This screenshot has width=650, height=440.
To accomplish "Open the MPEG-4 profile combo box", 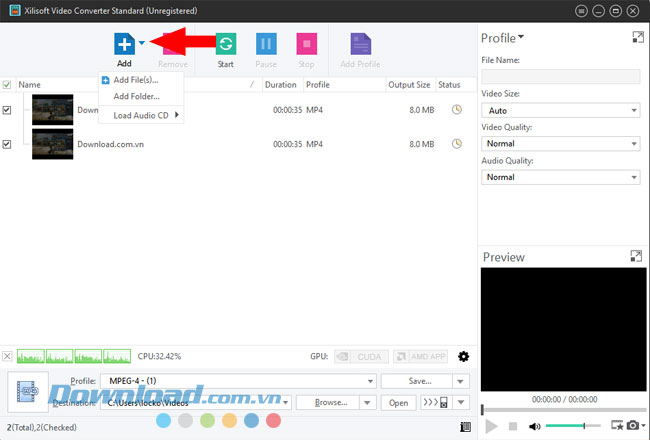I will [238, 381].
